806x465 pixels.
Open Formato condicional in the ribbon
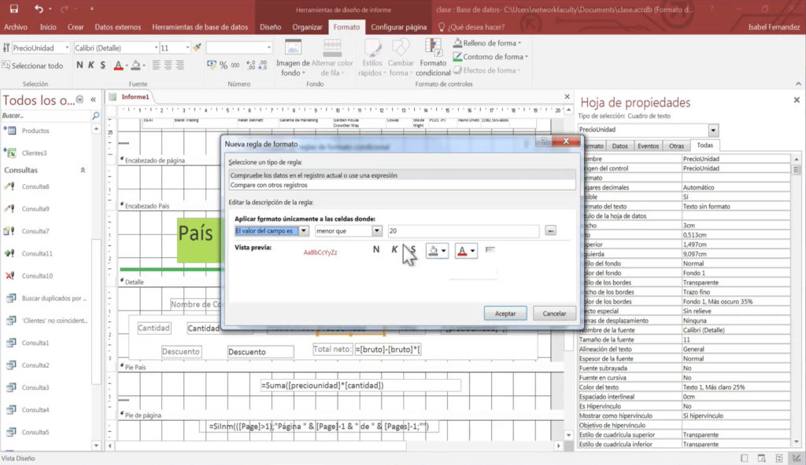[433, 58]
